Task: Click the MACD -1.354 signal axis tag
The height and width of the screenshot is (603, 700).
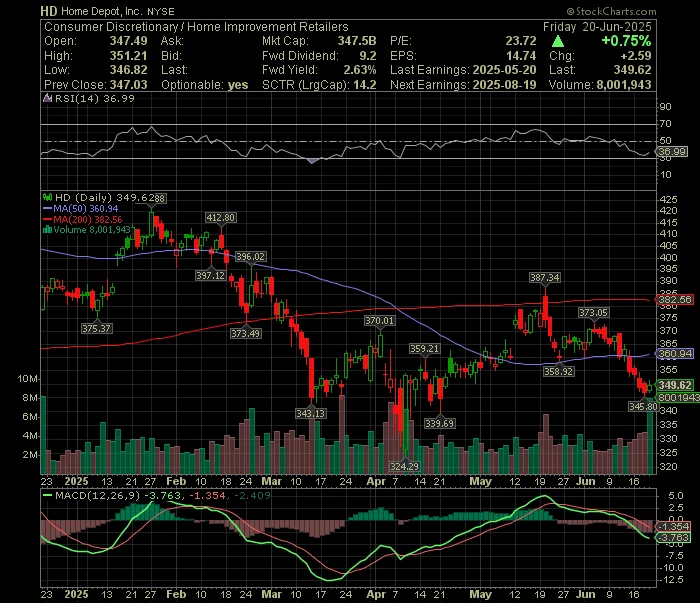Action: tap(673, 527)
